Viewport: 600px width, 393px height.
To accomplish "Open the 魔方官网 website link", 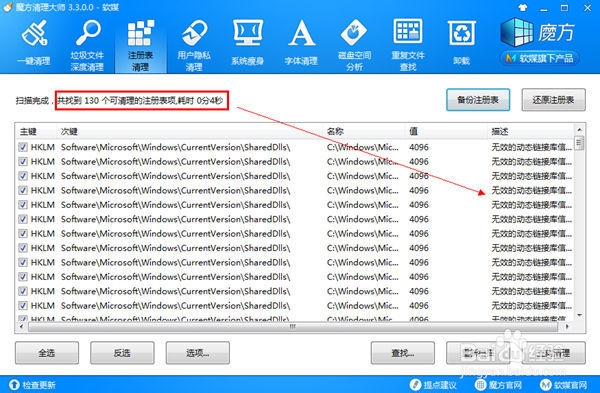I will tap(498, 385).
